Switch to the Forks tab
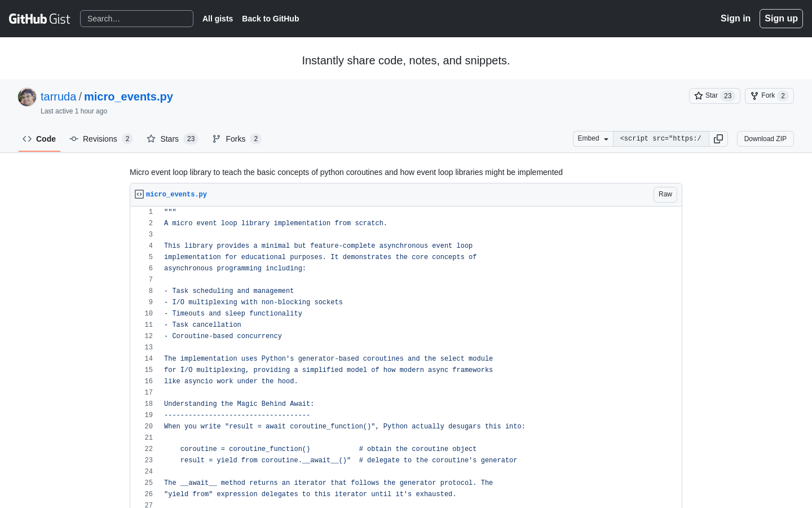This screenshot has height=508, width=812. click(x=237, y=139)
